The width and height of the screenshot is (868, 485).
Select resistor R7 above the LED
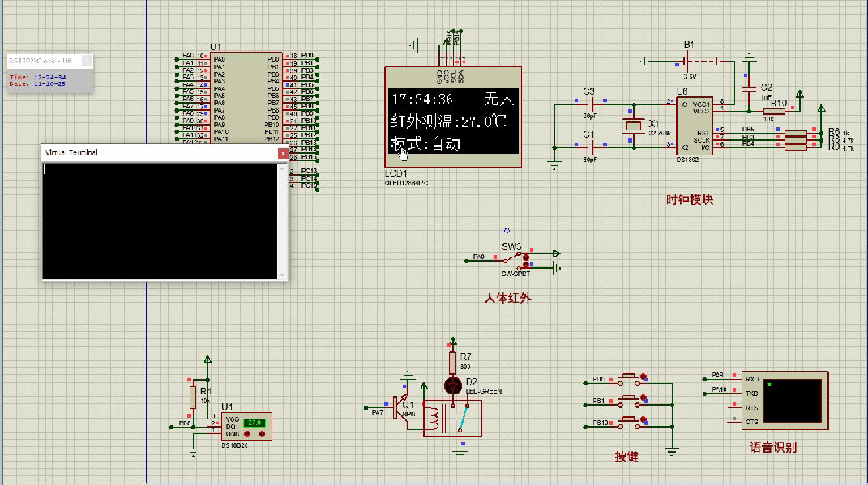point(452,361)
